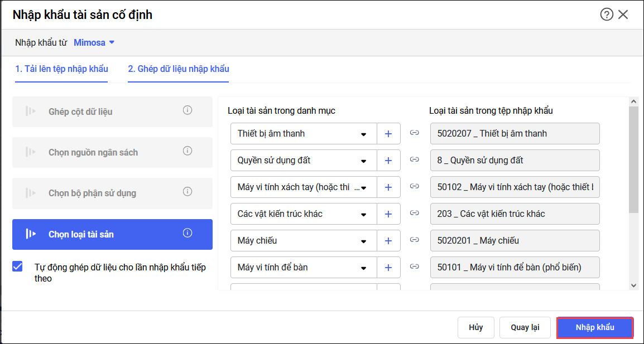Switch to Tải lên tệp nhập khẩu tab
Screen dimensions: 644x344
61,69
